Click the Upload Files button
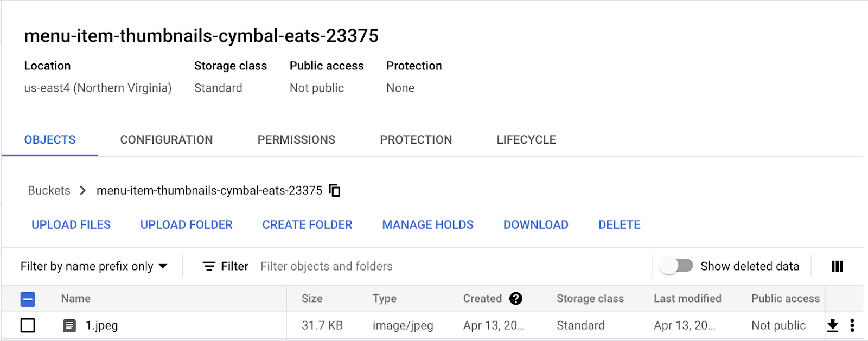Image resolution: width=868 pixels, height=341 pixels. tap(71, 224)
